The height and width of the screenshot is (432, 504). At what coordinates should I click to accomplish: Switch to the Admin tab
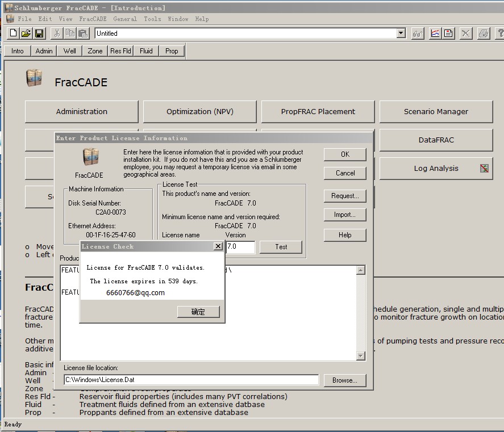tap(44, 51)
